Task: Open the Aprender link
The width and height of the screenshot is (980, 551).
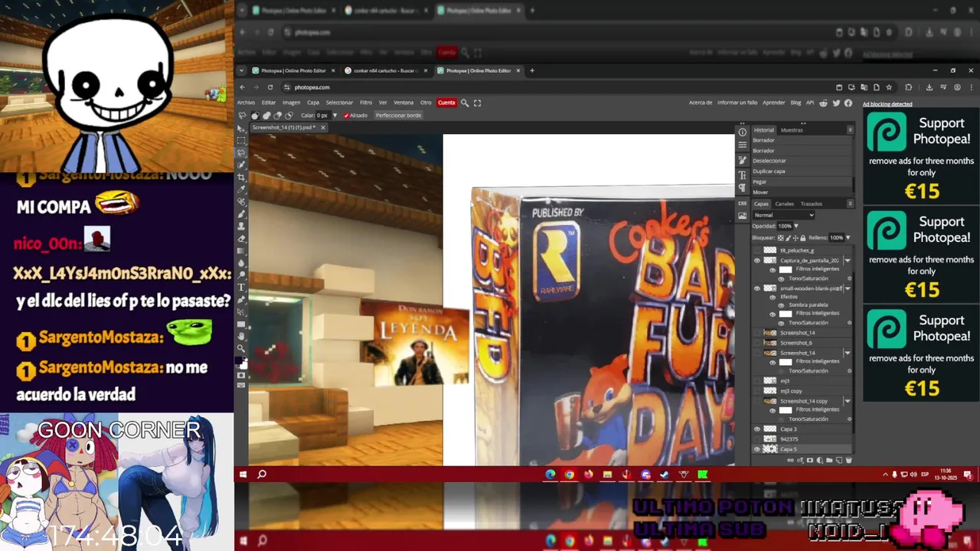Action: click(774, 103)
